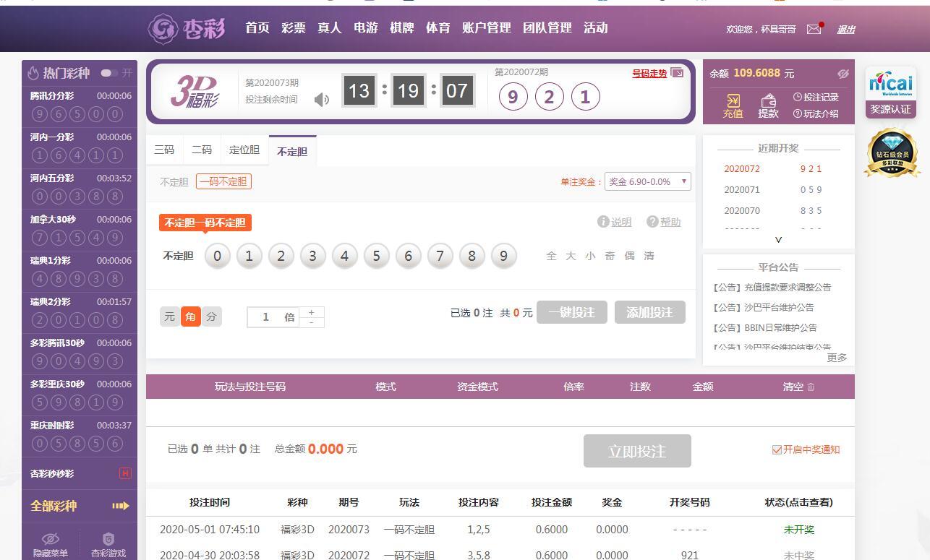
Task: Open 更多 announcements
Action: pyautogui.click(x=837, y=358)
